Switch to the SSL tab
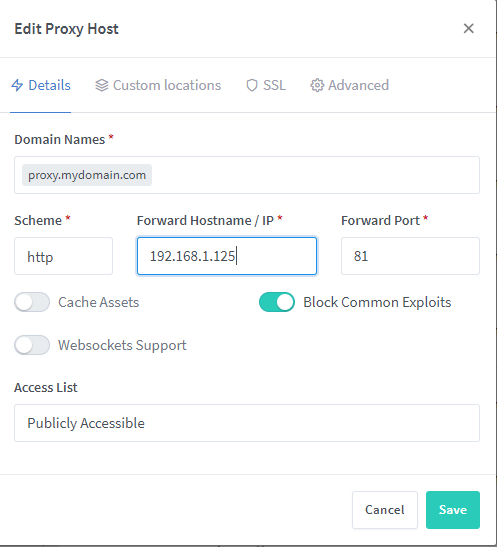This screenshot has width=497, height=547. (266, 85)
